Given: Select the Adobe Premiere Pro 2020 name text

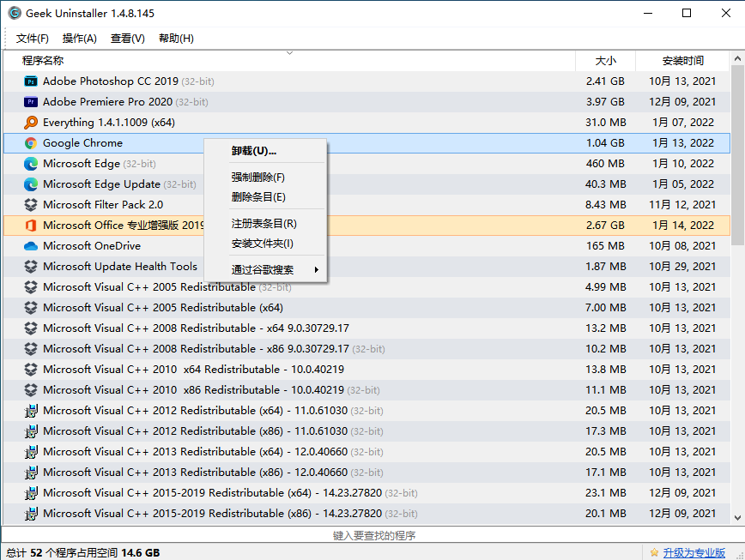Looking at the screenshot, I should click(x=108, y=102).
